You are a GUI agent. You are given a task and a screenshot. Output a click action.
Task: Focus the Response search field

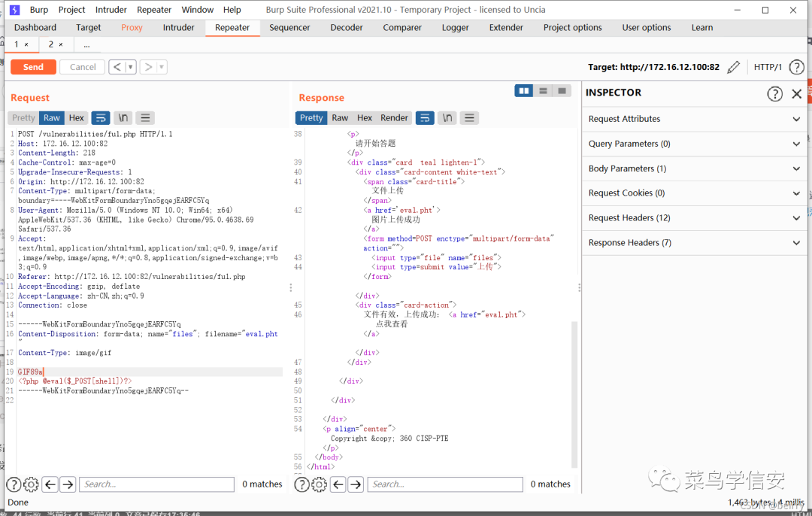[445, 484]
